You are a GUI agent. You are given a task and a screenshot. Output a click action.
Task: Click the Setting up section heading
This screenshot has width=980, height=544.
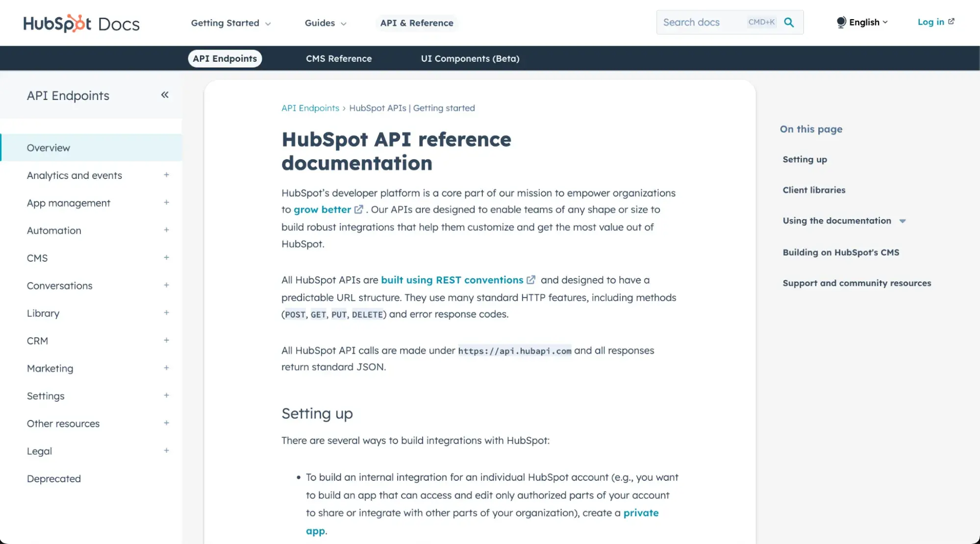tap(317, 414)
